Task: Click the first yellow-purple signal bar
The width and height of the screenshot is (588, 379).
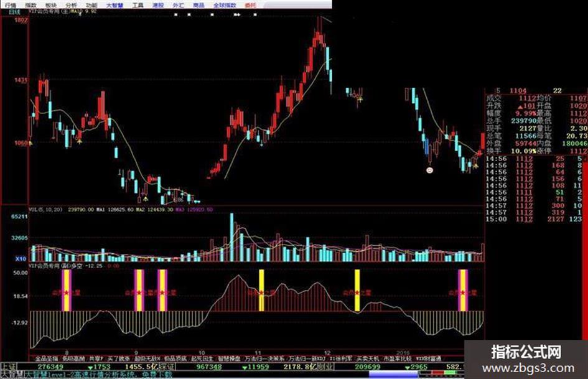Action: [x=67, y=291]
